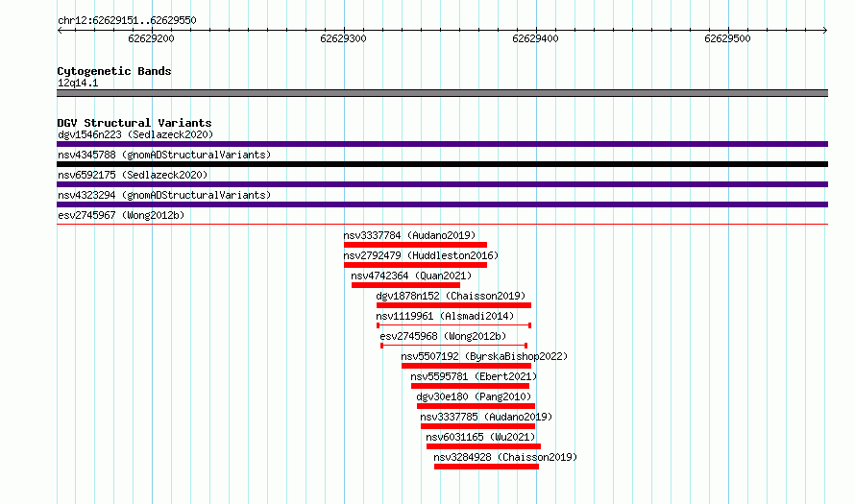
Task: Click nsv6031165 (Wu2021) label
Action: coord(480,437)
